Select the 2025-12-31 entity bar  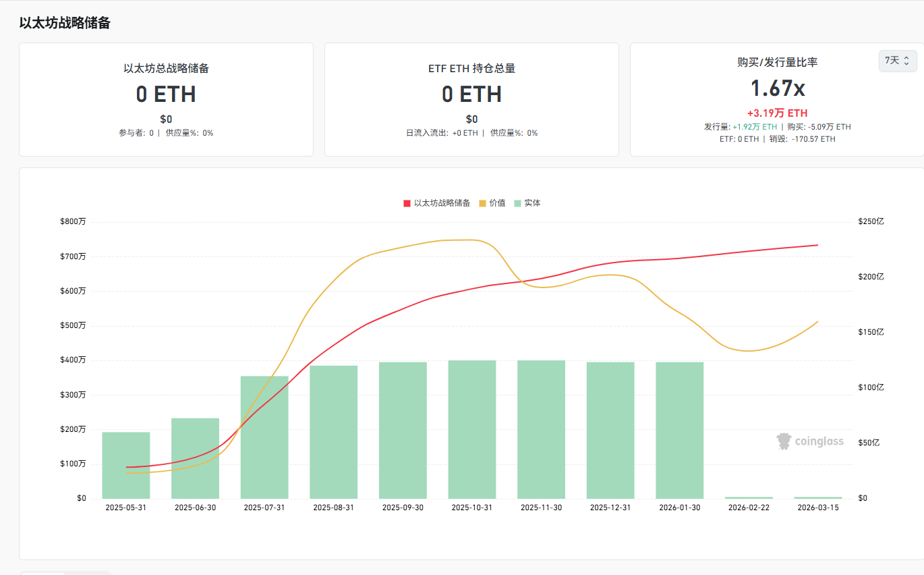coord(610,431)
